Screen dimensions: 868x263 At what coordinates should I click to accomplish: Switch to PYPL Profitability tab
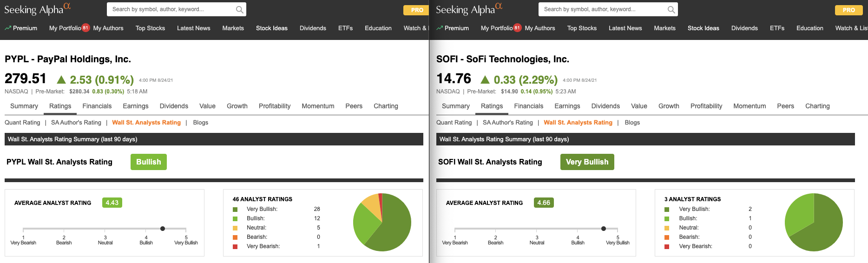pyautogui.click(x=275, y=106)
